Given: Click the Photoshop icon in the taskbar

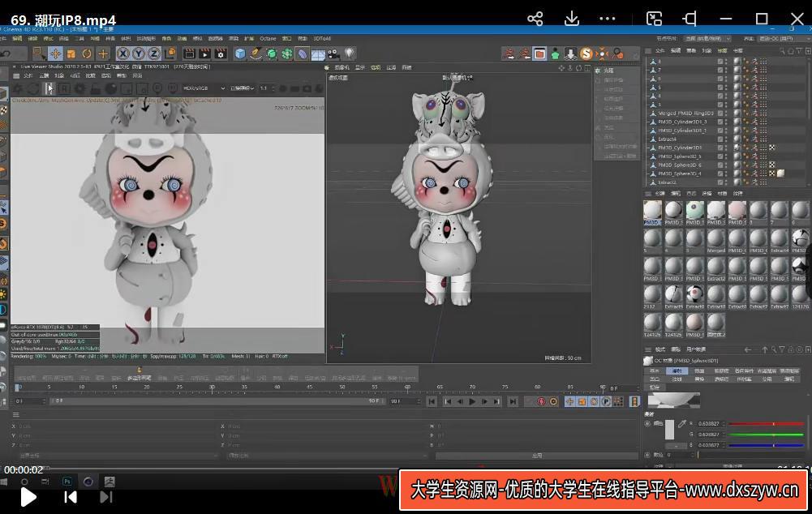Looking at the screenshot, I should (x=67, y=482).
